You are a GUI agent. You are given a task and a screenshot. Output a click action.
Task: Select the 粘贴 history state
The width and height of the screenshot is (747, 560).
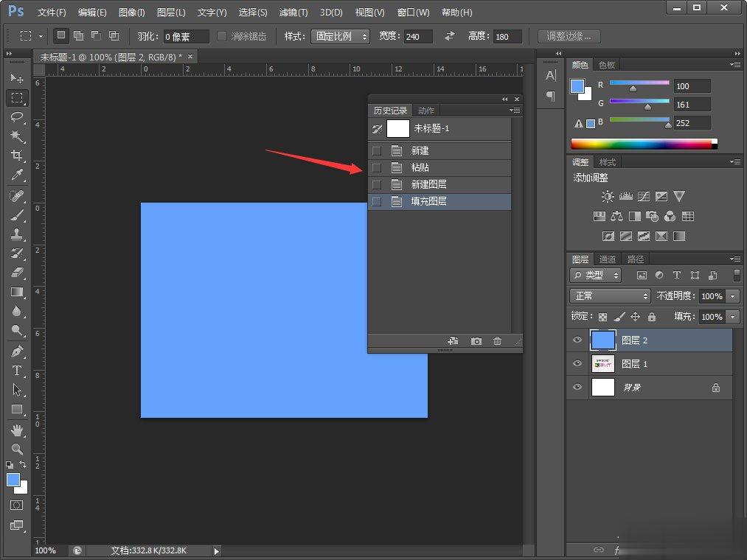point(439,167)
